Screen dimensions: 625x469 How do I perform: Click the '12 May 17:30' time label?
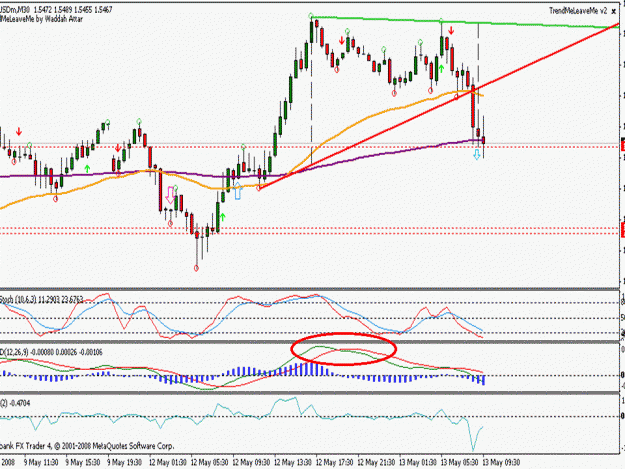click(334, 462)
